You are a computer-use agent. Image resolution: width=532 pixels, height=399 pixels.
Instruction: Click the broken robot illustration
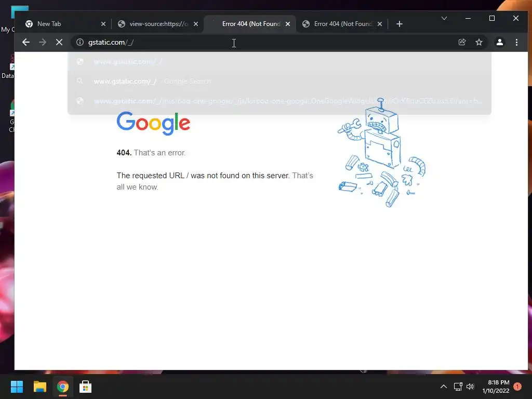[x=382, y=153]
